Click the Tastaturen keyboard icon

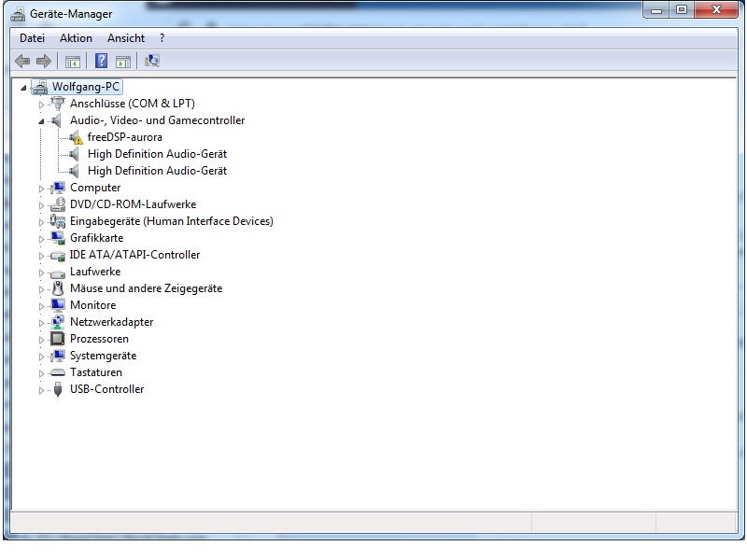58,372
